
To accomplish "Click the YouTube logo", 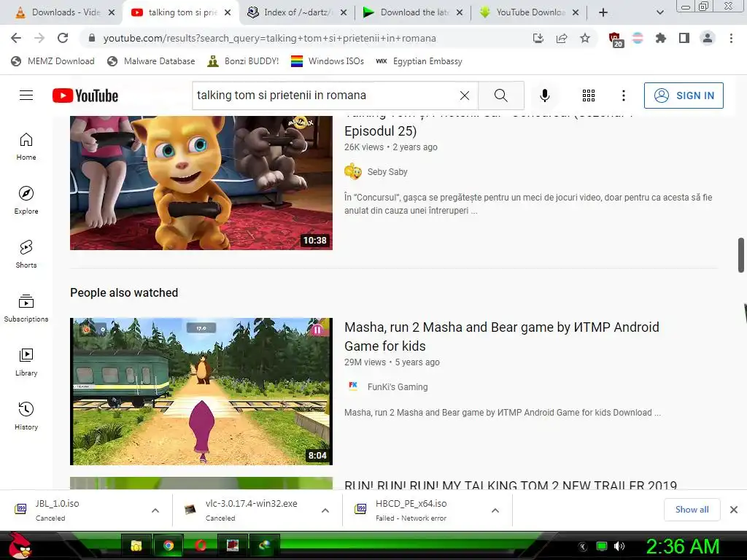I will [x=85, y=96].
